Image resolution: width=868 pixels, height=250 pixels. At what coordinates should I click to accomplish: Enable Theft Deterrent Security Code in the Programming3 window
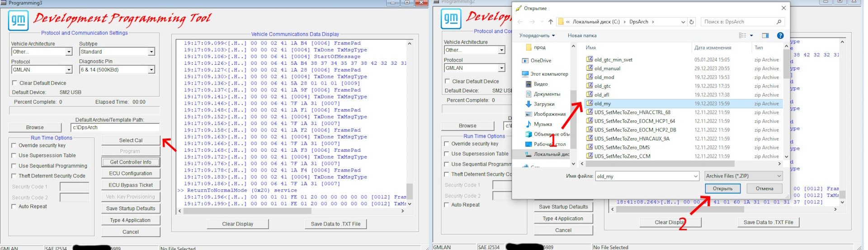pos(14,176)
